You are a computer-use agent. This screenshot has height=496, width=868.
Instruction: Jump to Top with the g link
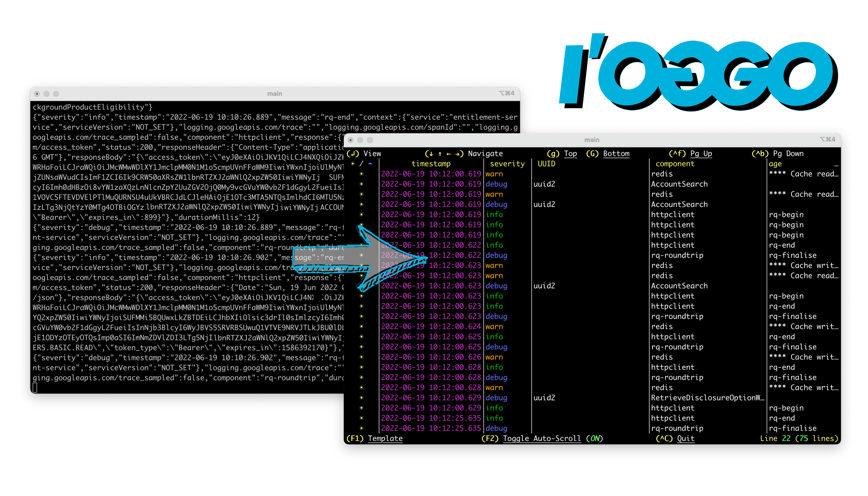570,153
